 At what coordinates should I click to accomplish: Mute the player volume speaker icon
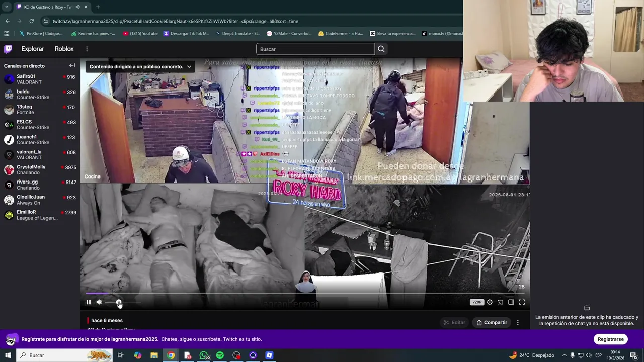[99, 302]
